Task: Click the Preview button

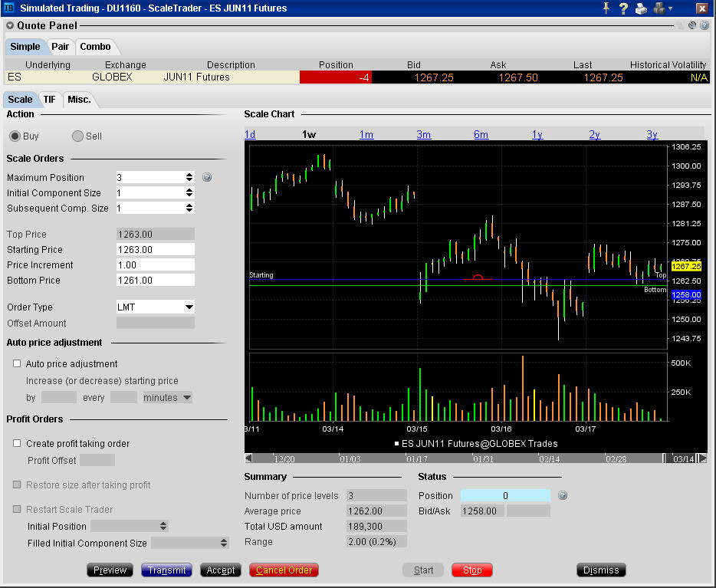Action: coord(110,570)
